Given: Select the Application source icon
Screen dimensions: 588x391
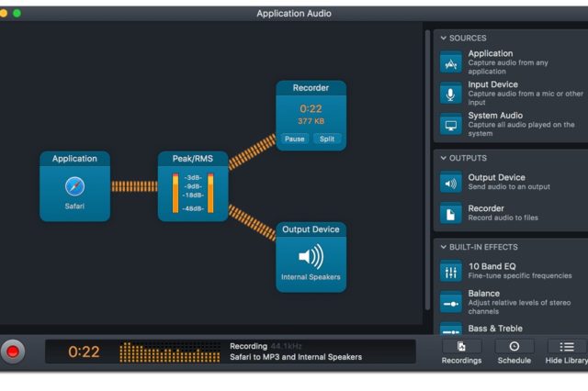Looking at the screenshot, I should 451,62.
